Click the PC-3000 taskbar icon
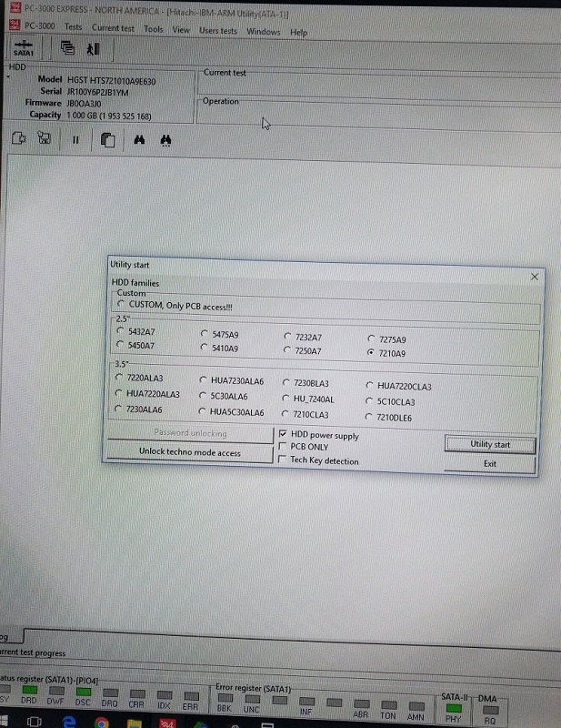Viewport: 561px width, 728px height. [167, 723]
